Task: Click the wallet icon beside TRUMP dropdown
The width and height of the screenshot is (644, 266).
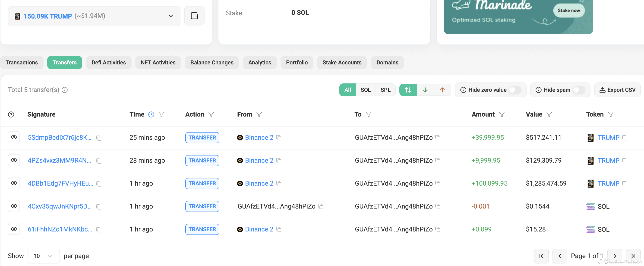Action: pos(194,16)
